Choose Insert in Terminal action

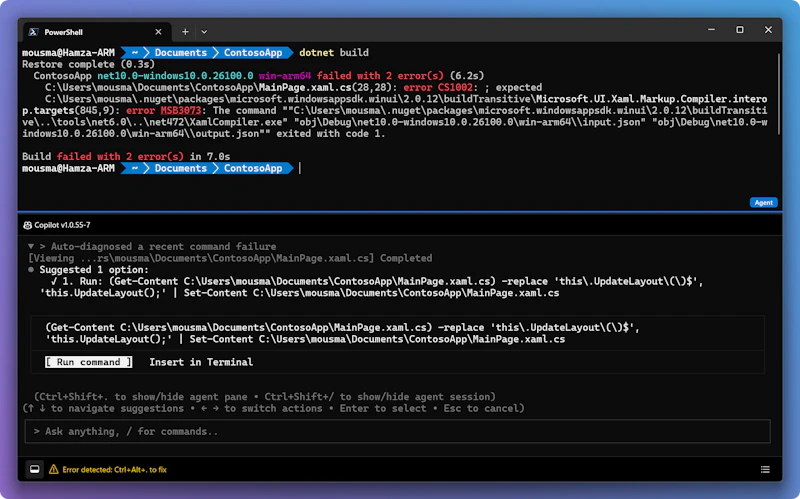pos(201,362)
